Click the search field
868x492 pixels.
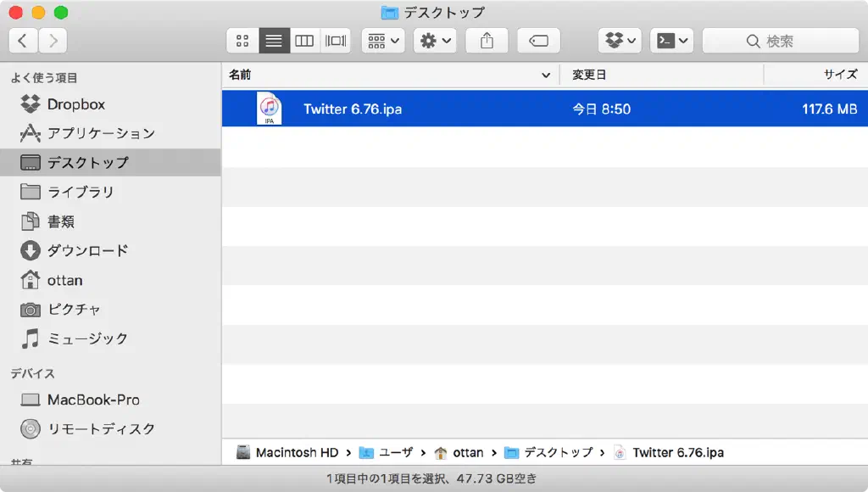click(x=780, y=40)
